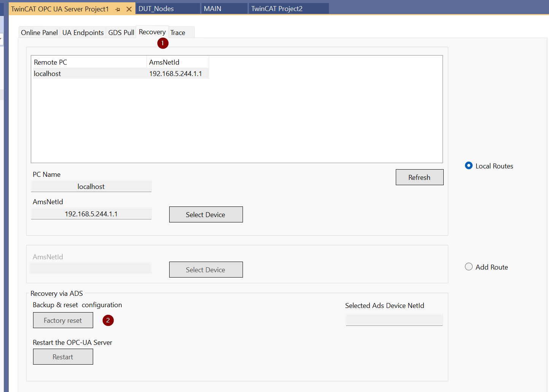Pin the TwinCAT OPC UA Server Project1 tab

(x=118, y=9)
